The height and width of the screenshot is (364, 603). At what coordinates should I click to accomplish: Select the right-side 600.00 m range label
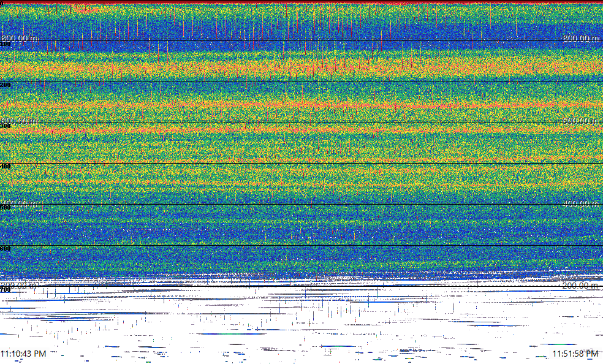(x=581, y=120)
